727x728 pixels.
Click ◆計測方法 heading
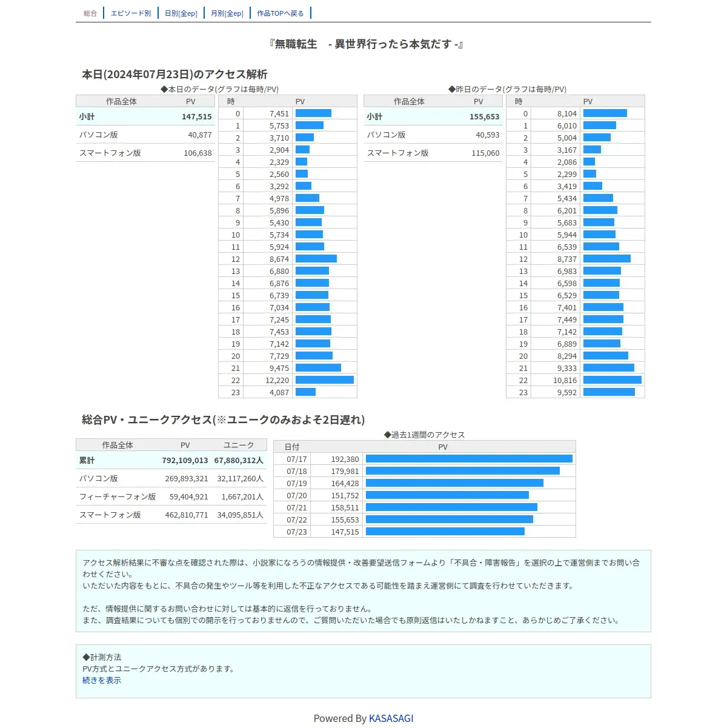[102, 657]
